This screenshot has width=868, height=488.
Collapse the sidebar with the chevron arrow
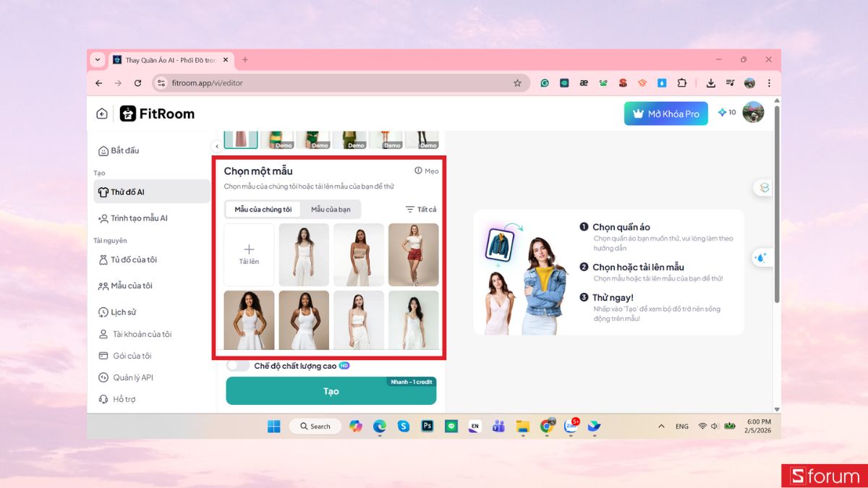coord(216,146)
